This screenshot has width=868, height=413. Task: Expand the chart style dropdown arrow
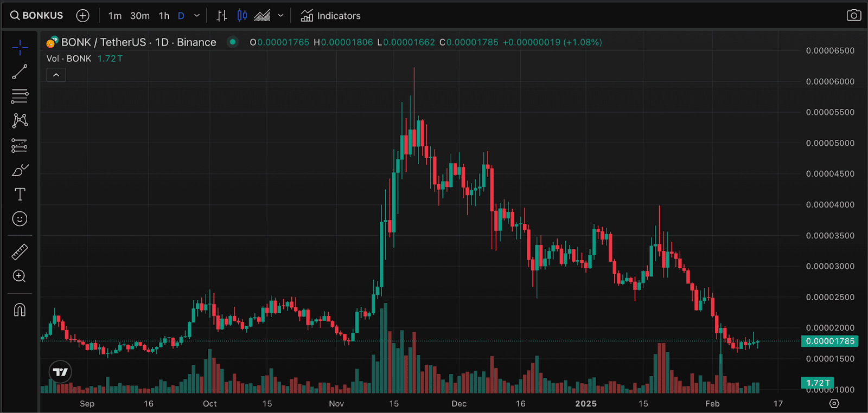[x=280, y=16]
